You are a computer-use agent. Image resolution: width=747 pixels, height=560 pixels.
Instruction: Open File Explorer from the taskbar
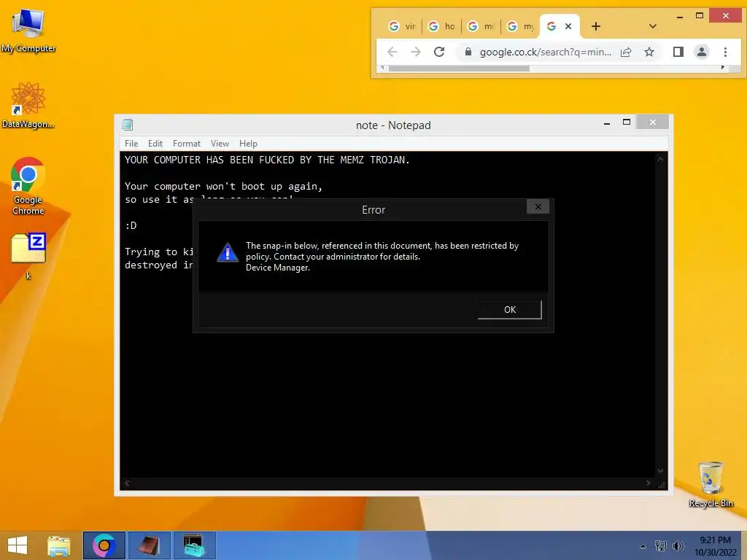[58, 545]
